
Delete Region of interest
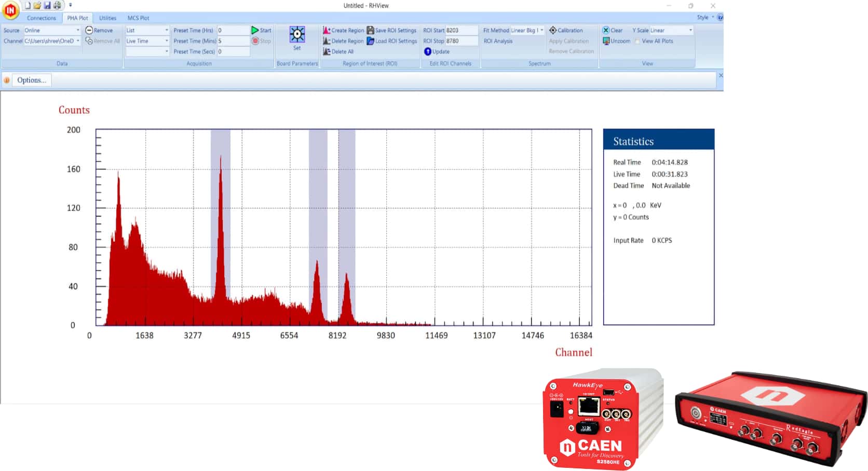[343, 41]
